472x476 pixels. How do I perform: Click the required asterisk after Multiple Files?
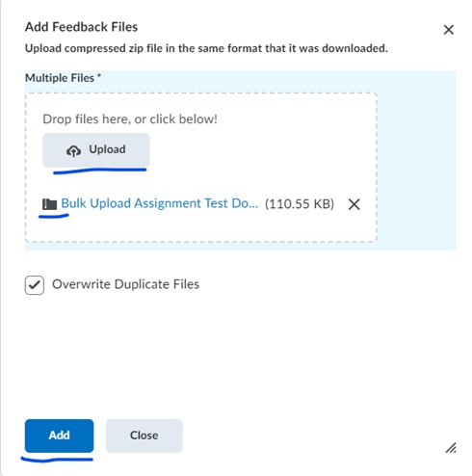click(x=99, y=76)
